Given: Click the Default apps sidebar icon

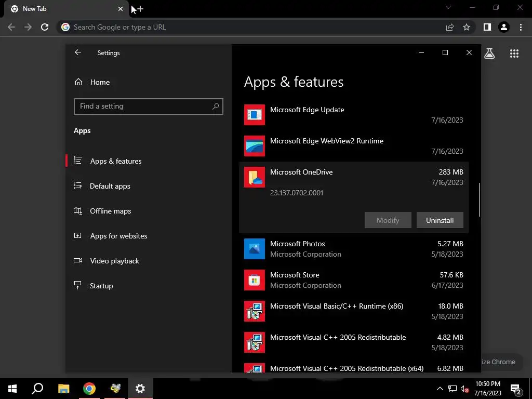Looking at the screenshot, I should click(78, 185).
